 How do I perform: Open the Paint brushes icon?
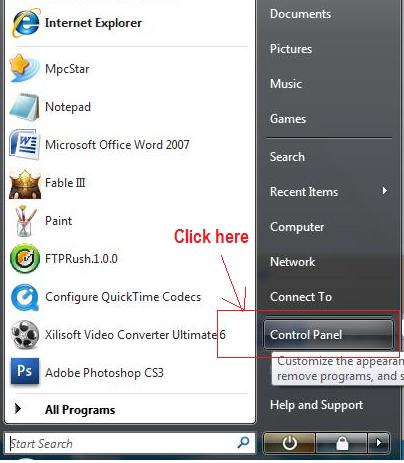[25, 221]
